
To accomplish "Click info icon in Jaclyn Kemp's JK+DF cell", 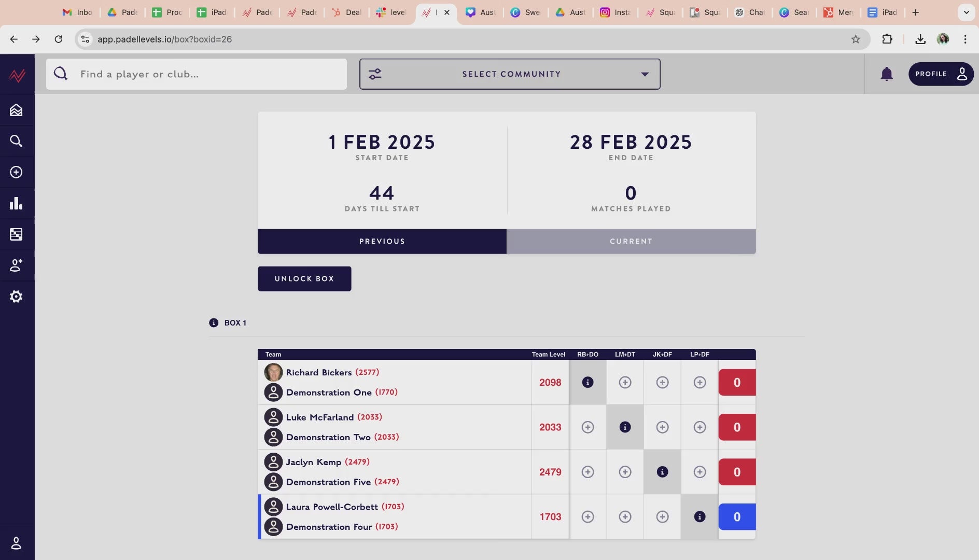I will (662, 472).
